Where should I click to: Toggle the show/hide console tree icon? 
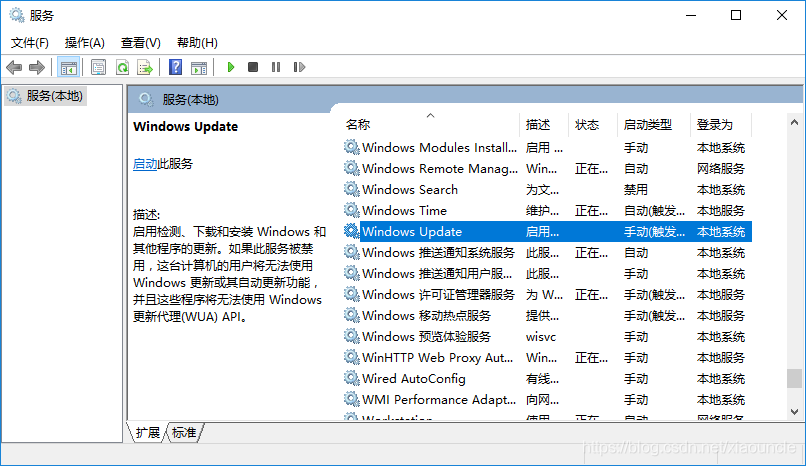click(68, 67)
